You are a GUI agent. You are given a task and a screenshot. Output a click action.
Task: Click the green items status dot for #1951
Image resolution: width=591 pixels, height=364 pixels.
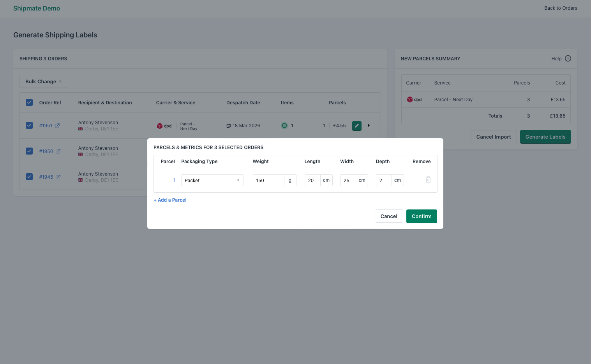(x=284, y=125)
